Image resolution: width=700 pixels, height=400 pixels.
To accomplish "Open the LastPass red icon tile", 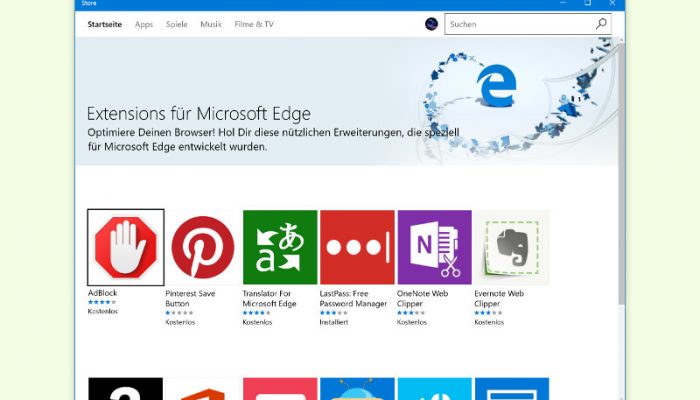I will coord(357,247).
